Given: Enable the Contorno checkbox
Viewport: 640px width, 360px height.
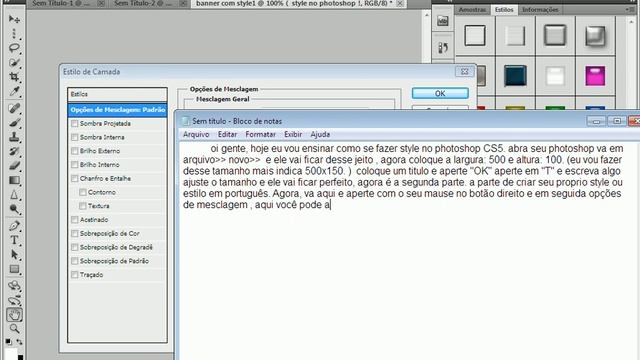Looking at the screenshot, I should click(x=83, y=192).
